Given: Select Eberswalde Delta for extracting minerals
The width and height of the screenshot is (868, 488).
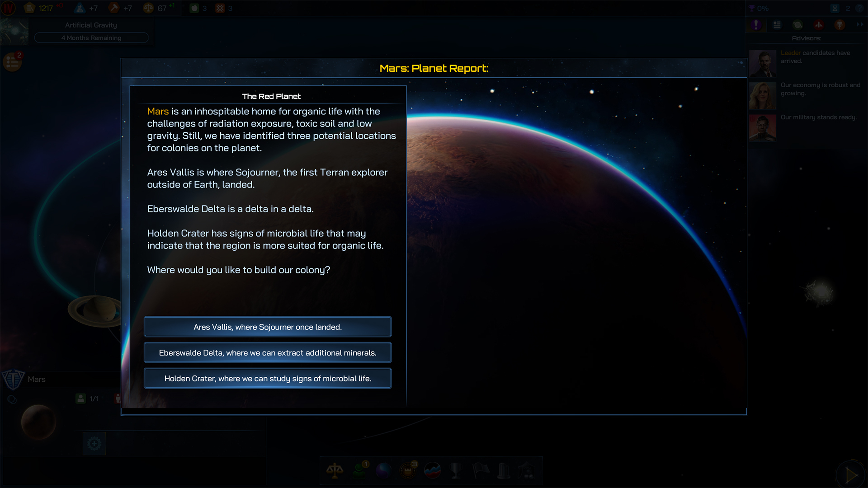Looking at the screenshot, I should click(x=268, y=352).
